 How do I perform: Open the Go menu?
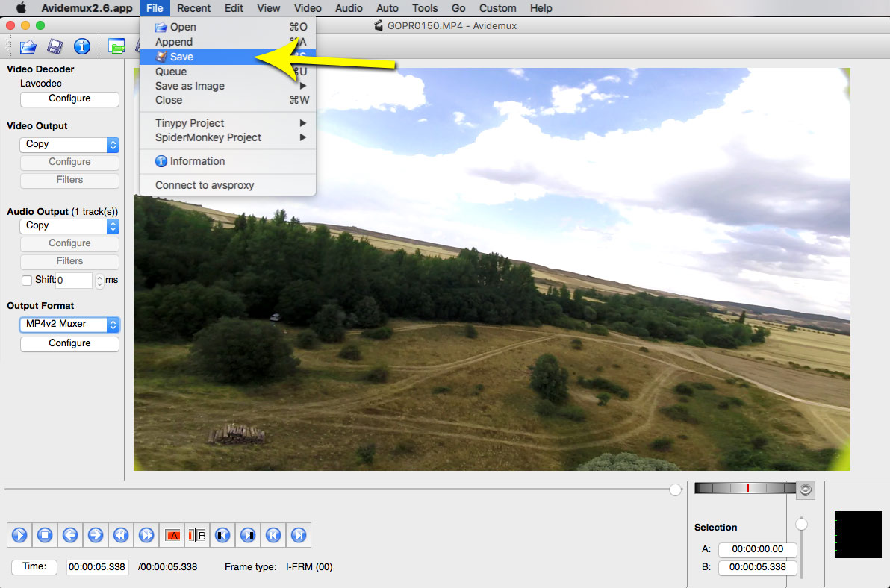coord(458,8)
